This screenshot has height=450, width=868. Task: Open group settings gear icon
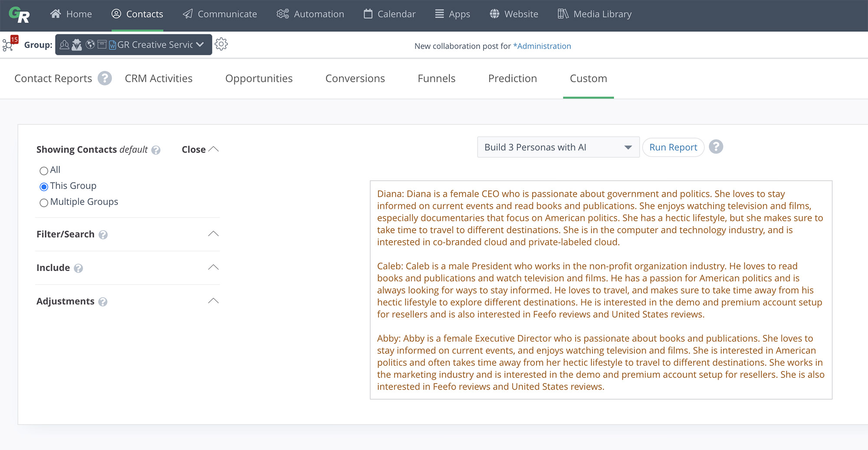(x=221, y=44)
